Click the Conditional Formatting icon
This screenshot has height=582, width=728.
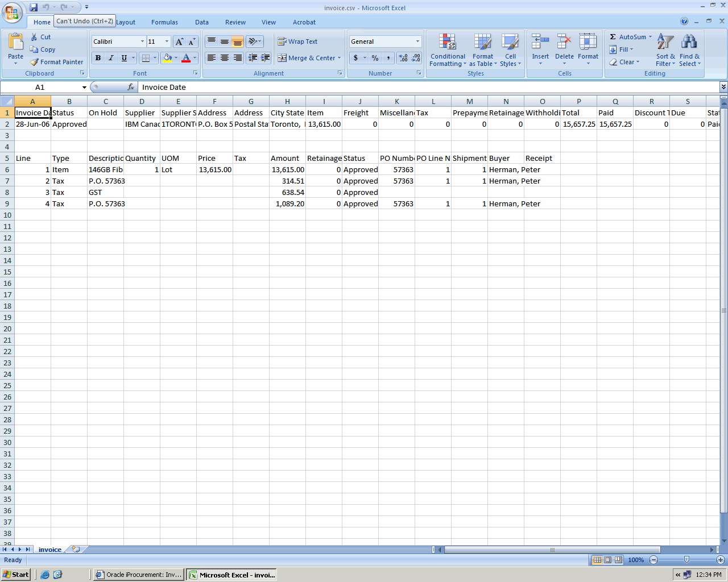point(448,43)
